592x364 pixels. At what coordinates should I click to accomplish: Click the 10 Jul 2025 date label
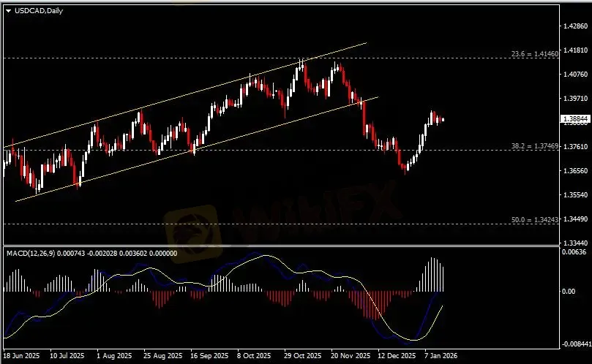tap(67, 356)
